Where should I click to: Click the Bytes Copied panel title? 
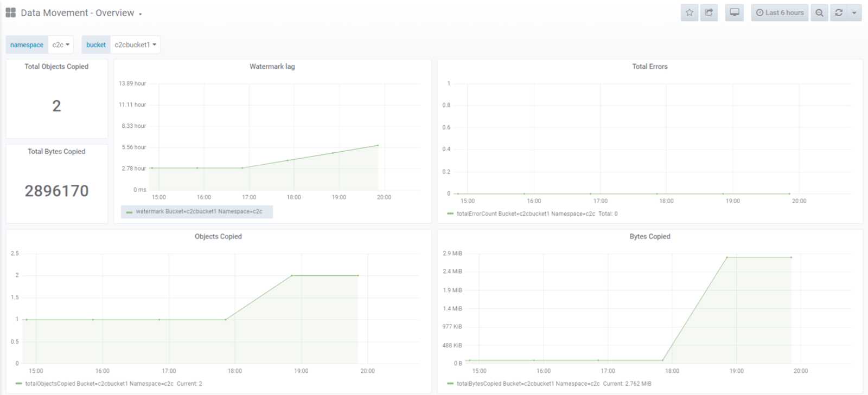click(649, 237)
